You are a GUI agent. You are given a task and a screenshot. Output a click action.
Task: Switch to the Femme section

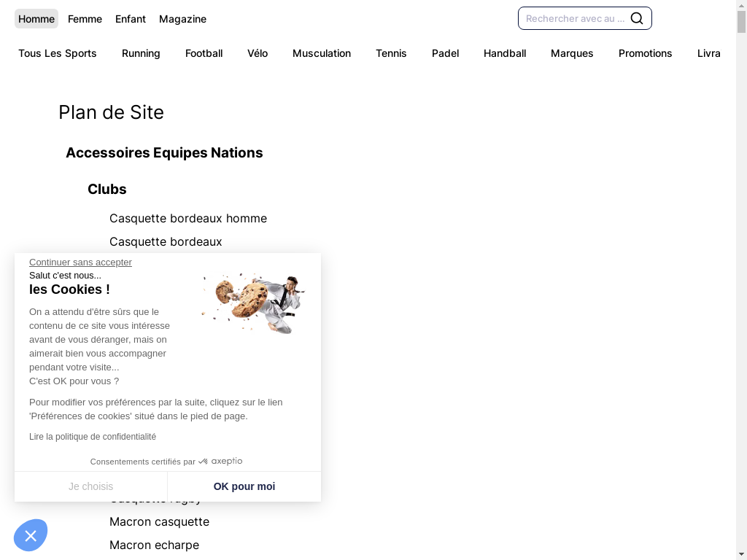[x=85, y=19]
